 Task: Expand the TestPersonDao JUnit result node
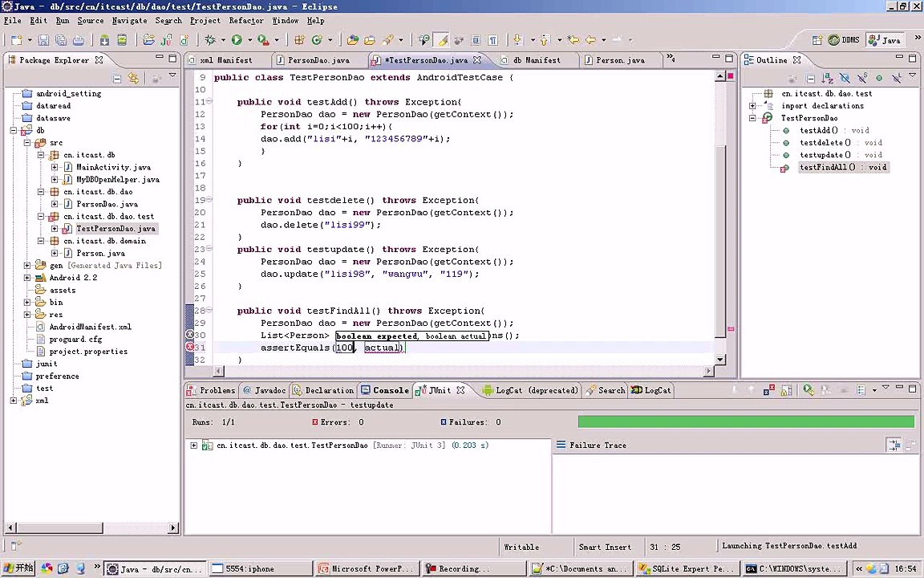[193, 446]
